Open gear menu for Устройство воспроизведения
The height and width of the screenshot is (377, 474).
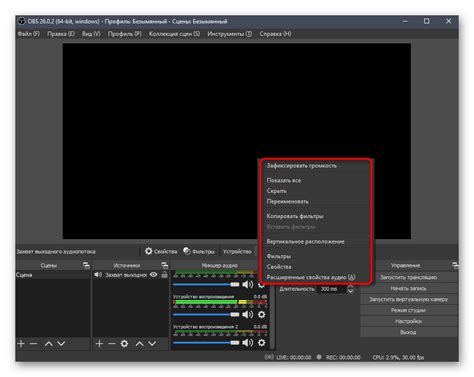click(262, 315)
